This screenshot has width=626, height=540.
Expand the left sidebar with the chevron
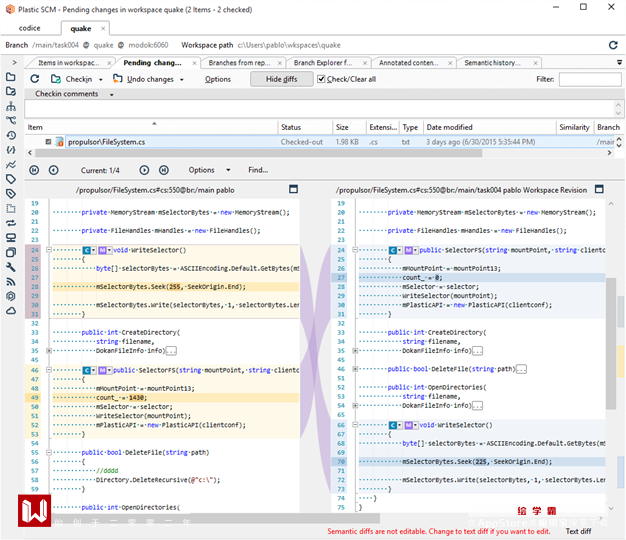point(14,62)
